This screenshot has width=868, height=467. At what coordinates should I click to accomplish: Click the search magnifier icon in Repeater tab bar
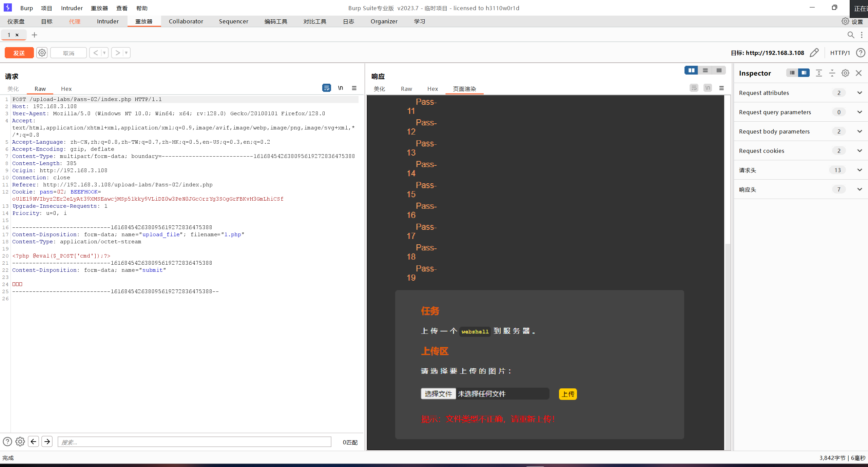point(851,35)
